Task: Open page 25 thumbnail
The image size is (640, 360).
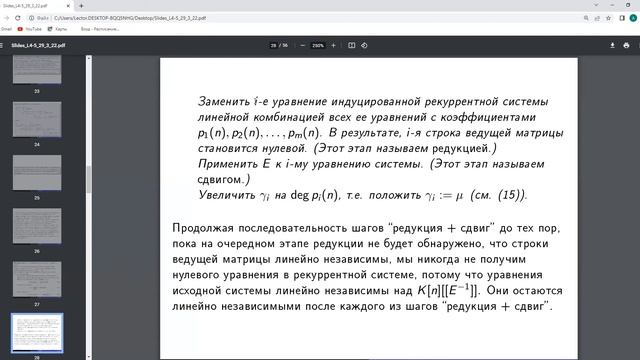Action: 37,173
